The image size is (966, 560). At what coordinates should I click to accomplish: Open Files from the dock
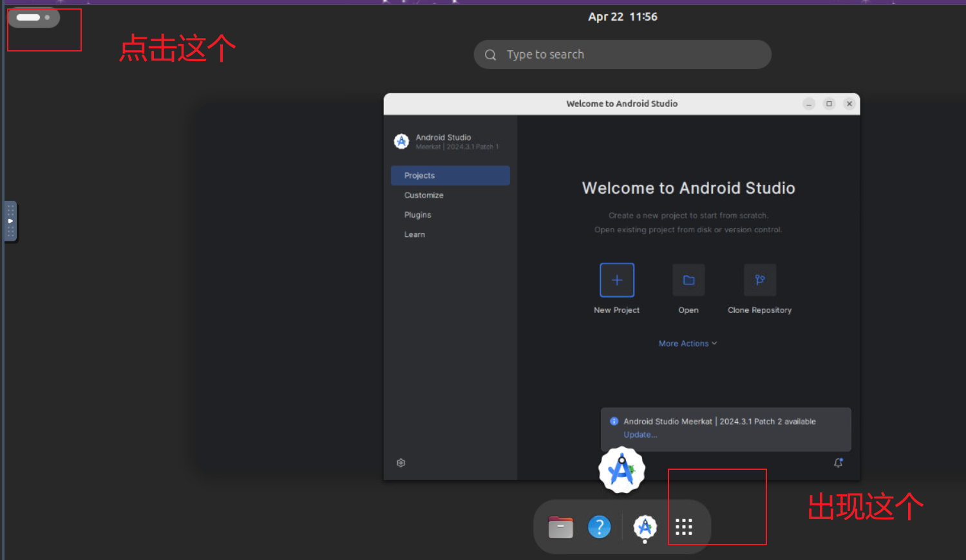pyautogui.click(x=561, y=527)
